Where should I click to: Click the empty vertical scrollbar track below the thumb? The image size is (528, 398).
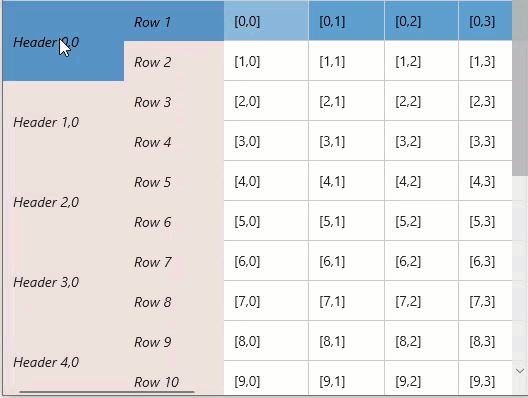coord(520,269)
